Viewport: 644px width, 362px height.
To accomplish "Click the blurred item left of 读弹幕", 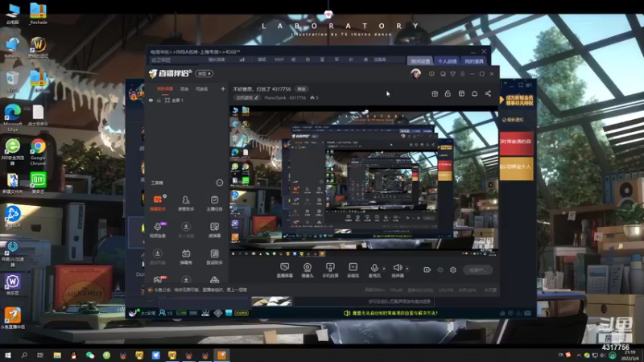I will click(x=186, y=230).
